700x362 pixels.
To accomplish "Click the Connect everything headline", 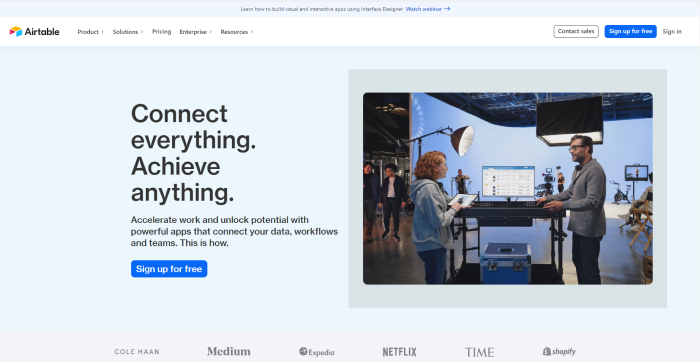I will (193, 153).
